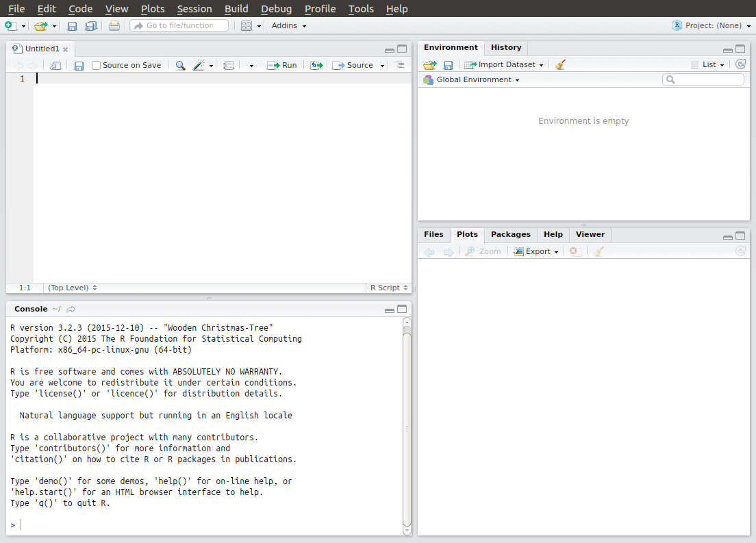Click the console input prompt line
This screenshot has width=756, height=543.
click(x=205, y=525)
